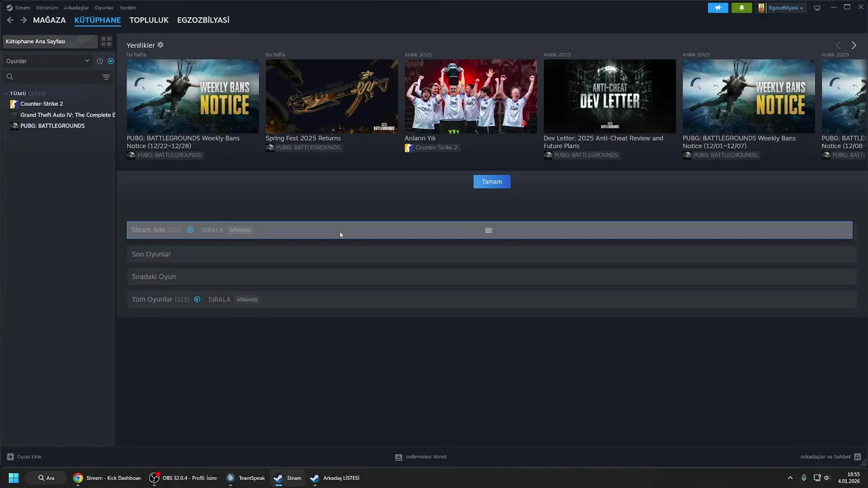Click the Windows taskbar Ara search box

click(x=47, y=478)
